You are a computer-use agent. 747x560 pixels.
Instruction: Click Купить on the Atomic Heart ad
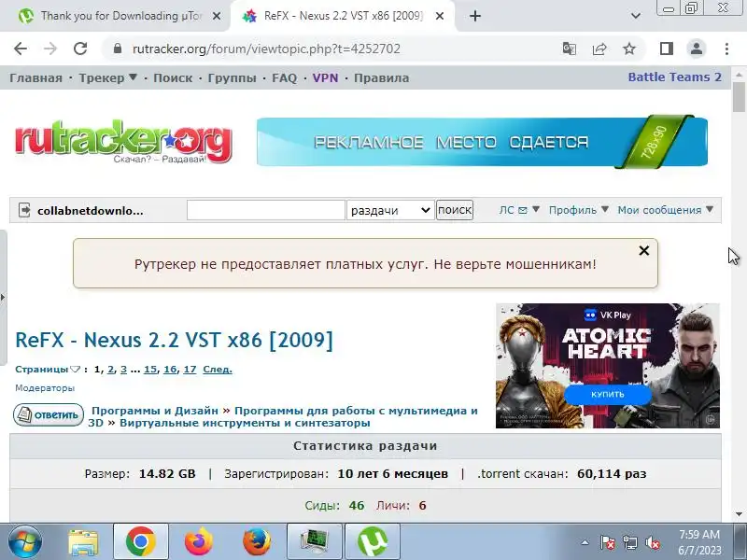[x=608, y=394]
